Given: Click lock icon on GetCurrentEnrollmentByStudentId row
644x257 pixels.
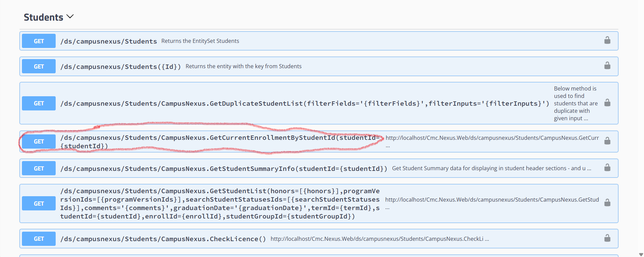Looking at the screenshot, I should 607,141.
